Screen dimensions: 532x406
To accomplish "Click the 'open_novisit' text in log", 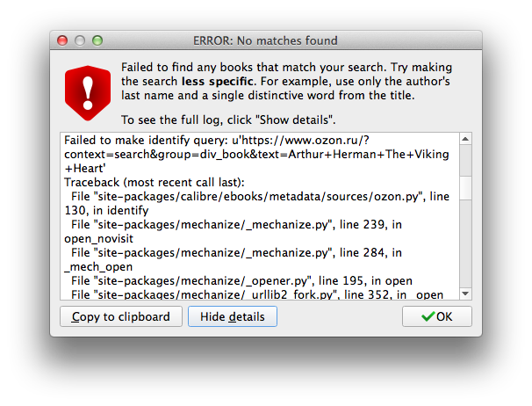I will pos(98,239).
